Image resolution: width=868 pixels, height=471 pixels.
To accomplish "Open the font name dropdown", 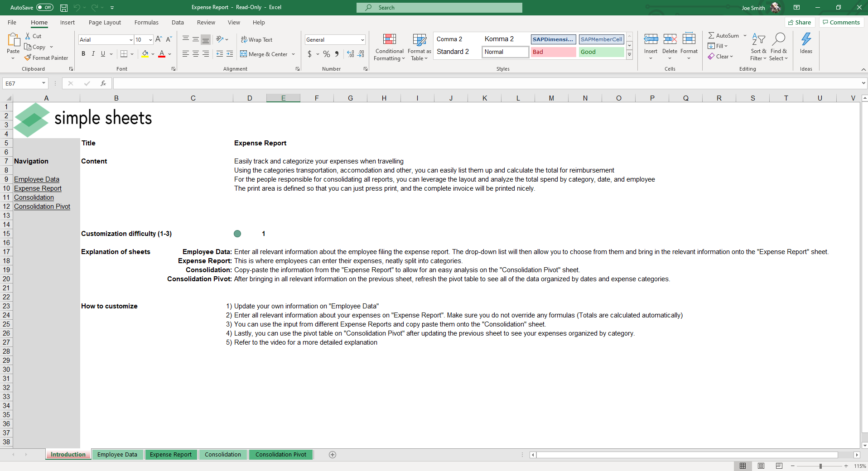I will coord(131,40).
